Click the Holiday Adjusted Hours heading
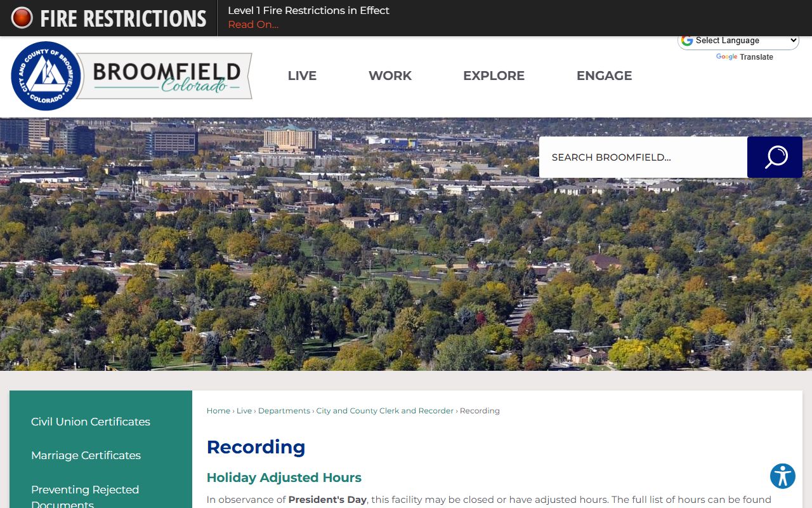The width and height of the screenshot is (812, 508). (284, 478)
